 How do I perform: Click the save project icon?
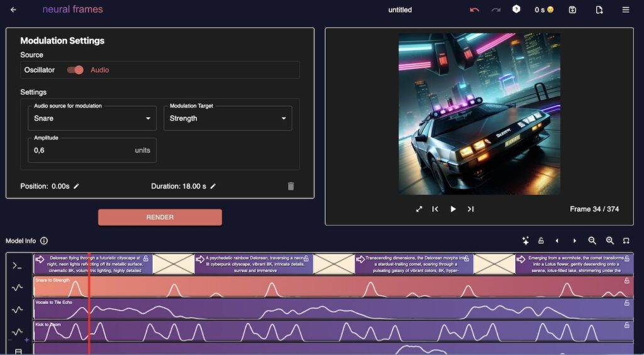tap(572, 9)
